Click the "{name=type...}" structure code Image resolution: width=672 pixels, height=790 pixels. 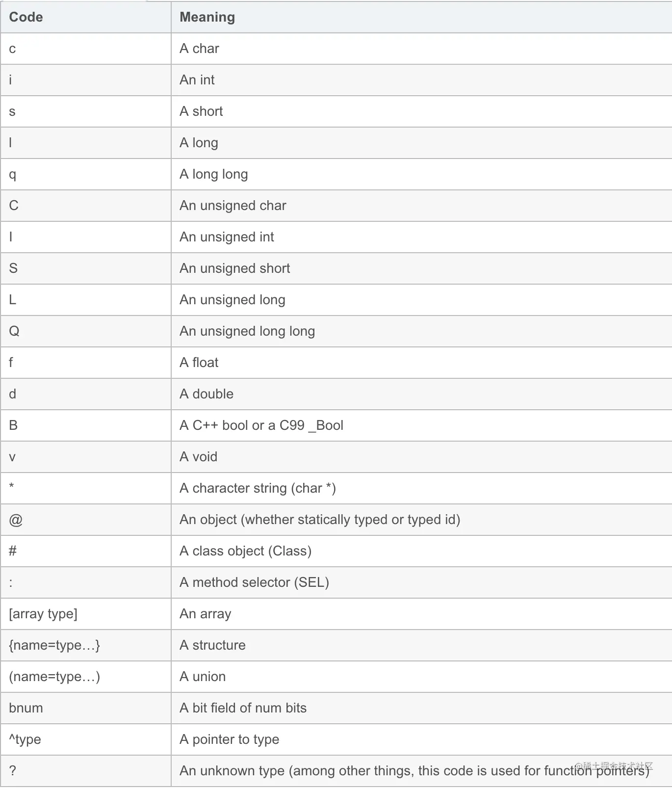(x=54, y=645)
